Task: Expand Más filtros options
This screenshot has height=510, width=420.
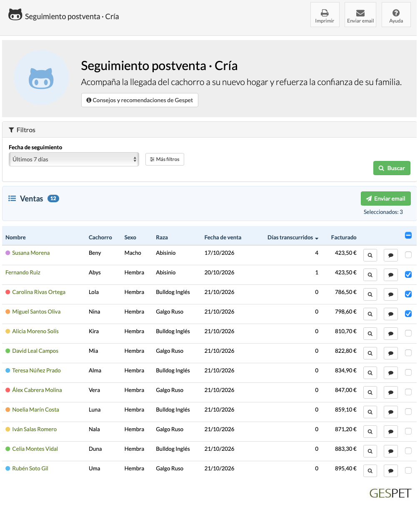Action: (165, 159)
